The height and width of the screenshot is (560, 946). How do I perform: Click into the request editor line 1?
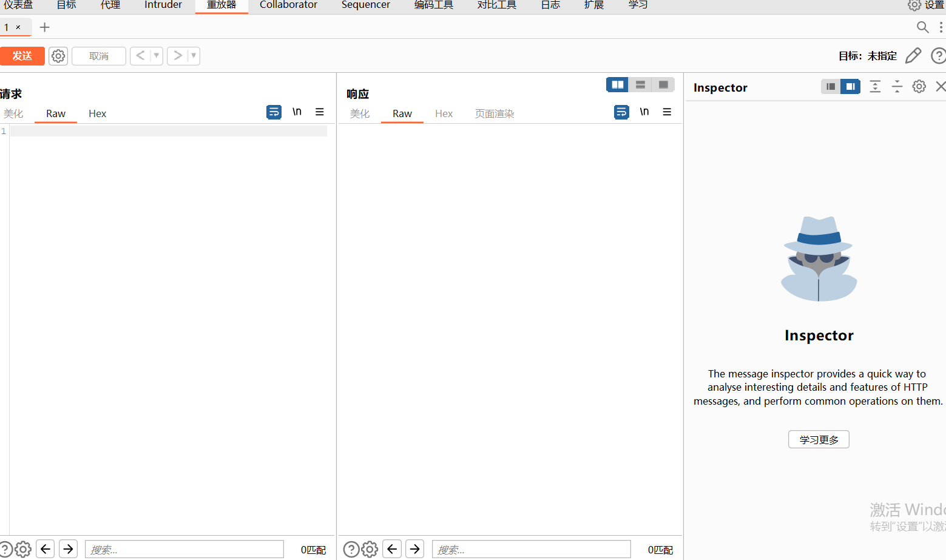pyautogui.click(x=169, y=131)
